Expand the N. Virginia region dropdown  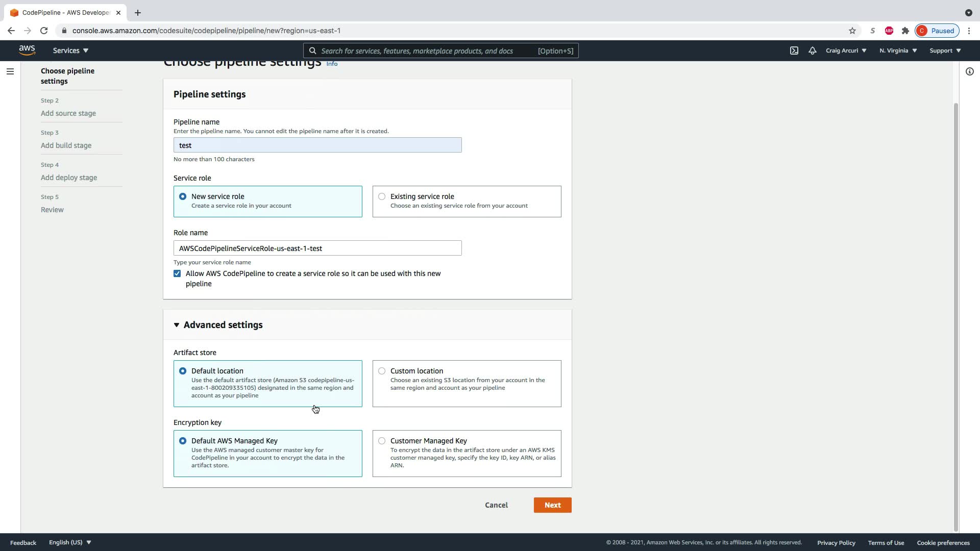pos(898,51)
